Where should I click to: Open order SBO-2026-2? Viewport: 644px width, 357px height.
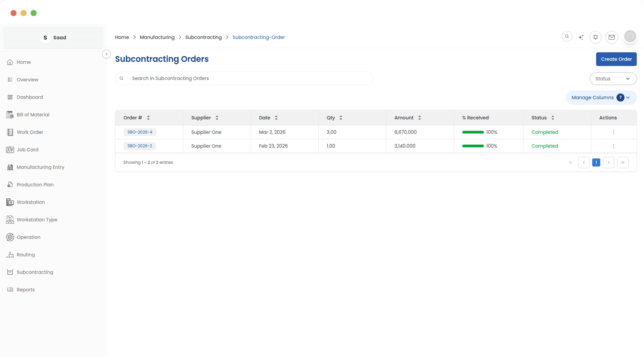pos(140,146)
